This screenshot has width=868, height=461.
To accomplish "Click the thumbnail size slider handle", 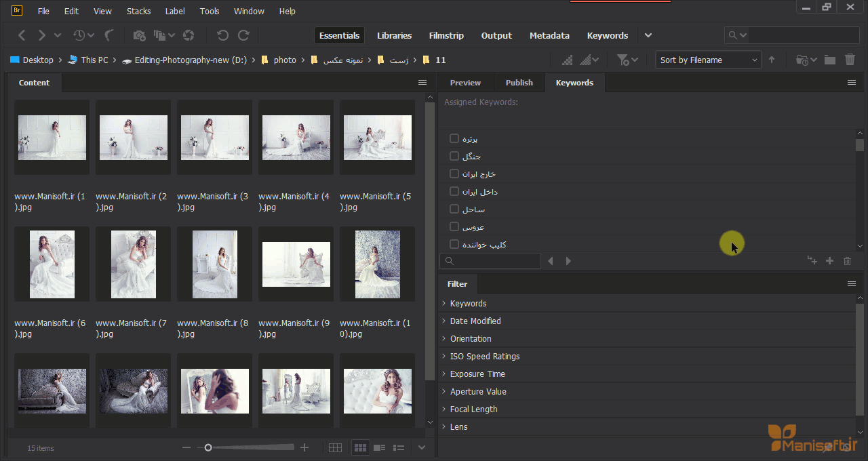I will click(208, 447).
